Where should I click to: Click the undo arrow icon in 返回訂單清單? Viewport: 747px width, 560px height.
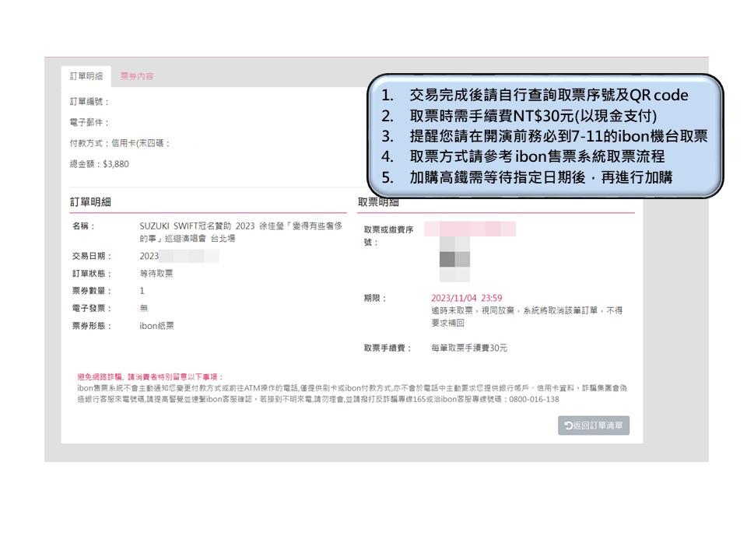pyautogui.click(x=568, y=425)
